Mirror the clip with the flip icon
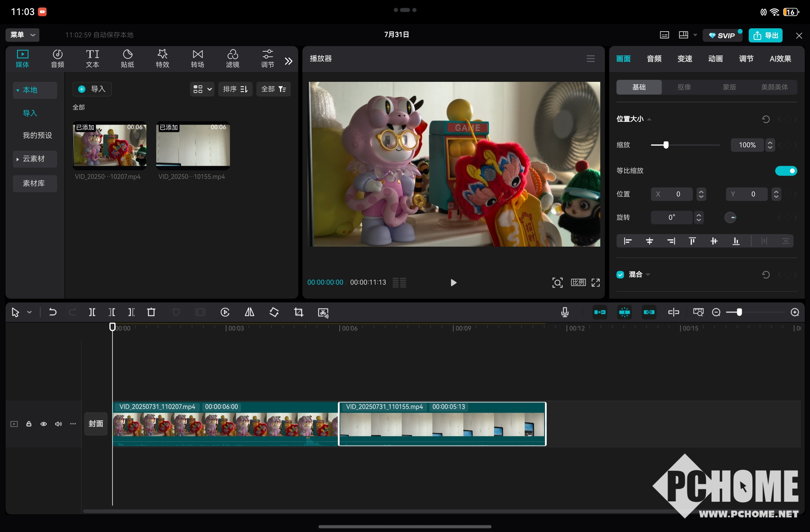The width and height of the screenshot is (810, 532). (x=249, y=312)
